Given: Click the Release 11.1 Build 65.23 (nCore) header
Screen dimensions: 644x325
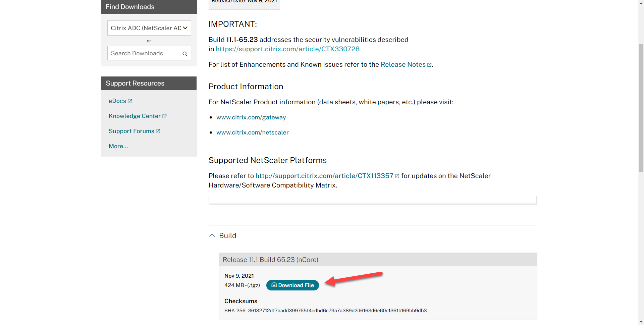Looking at the screenshot, I should click(378, 260).
